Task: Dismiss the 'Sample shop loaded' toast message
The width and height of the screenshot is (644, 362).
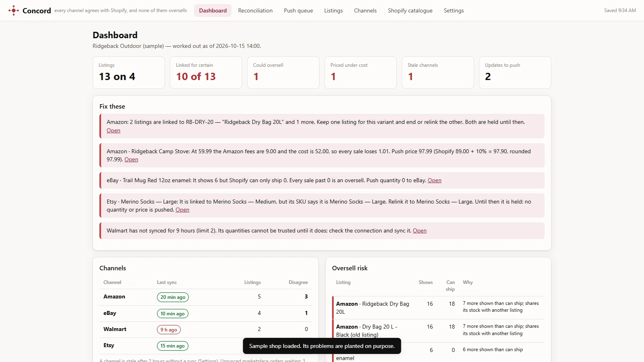Action: [322, 346]
